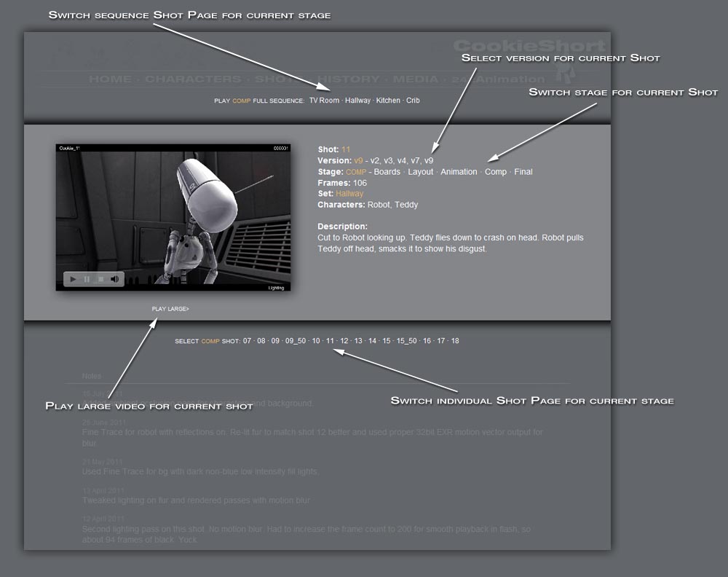Click the pause icon on the video player

87,279
